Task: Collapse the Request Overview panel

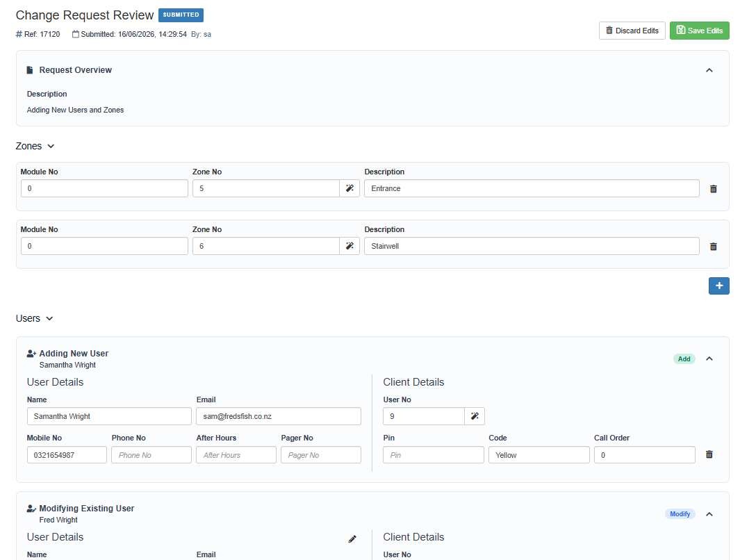Action: 709,70
